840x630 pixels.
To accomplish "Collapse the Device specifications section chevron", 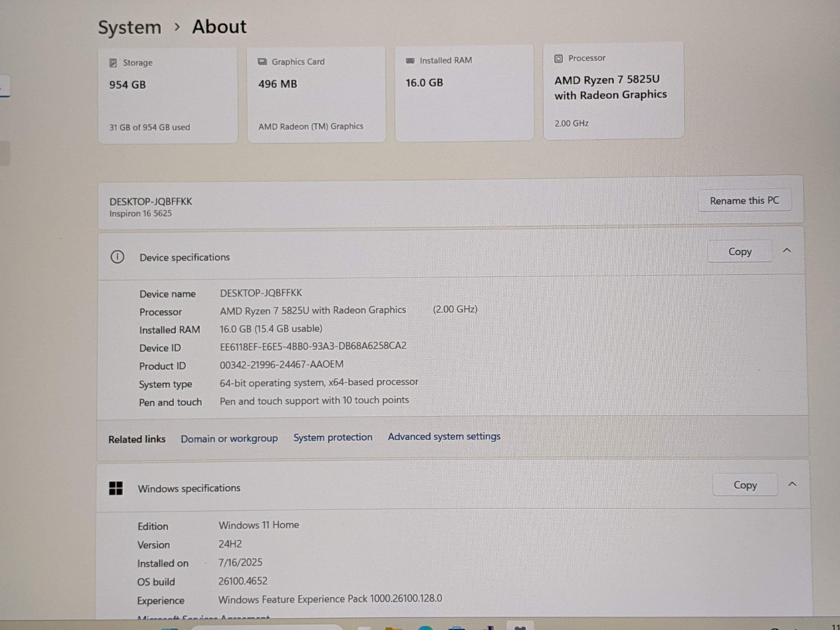I will coord(786,250).
